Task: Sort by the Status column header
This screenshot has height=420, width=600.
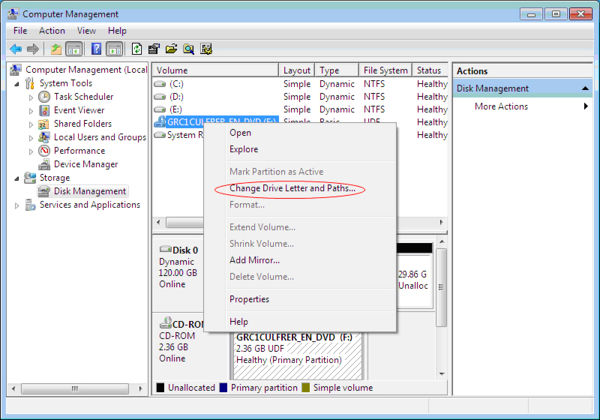Action: point(430,70)
